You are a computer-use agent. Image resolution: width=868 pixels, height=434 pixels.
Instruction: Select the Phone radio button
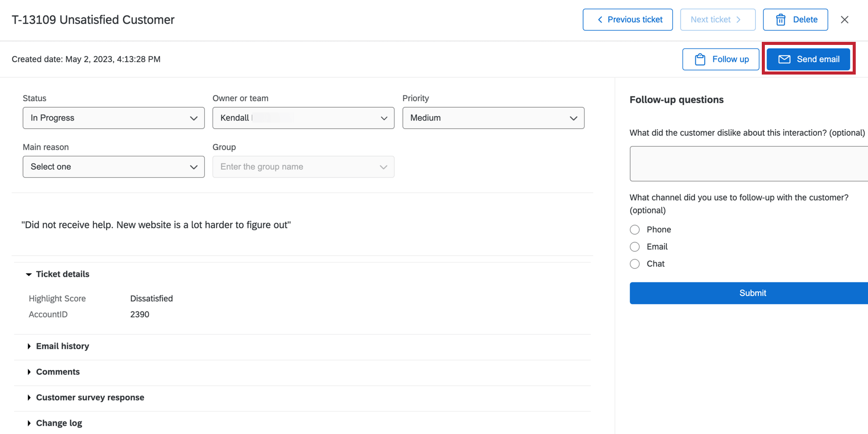pyautogui.click(x=635, y=230)
